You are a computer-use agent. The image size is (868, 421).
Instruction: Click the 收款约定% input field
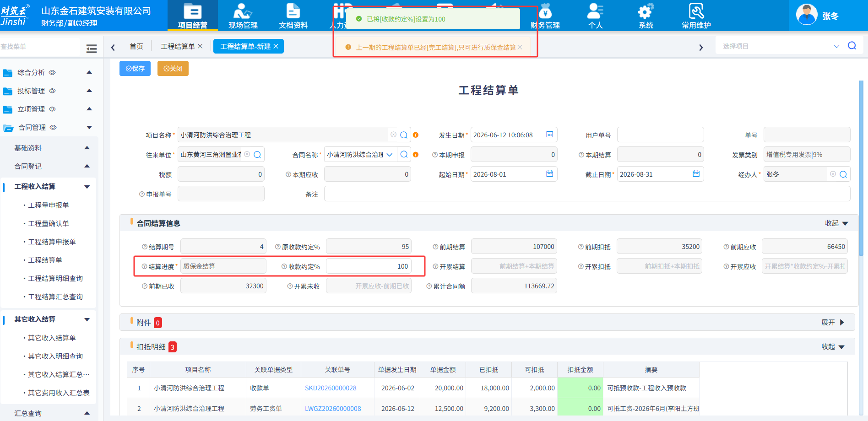point(369,266)
